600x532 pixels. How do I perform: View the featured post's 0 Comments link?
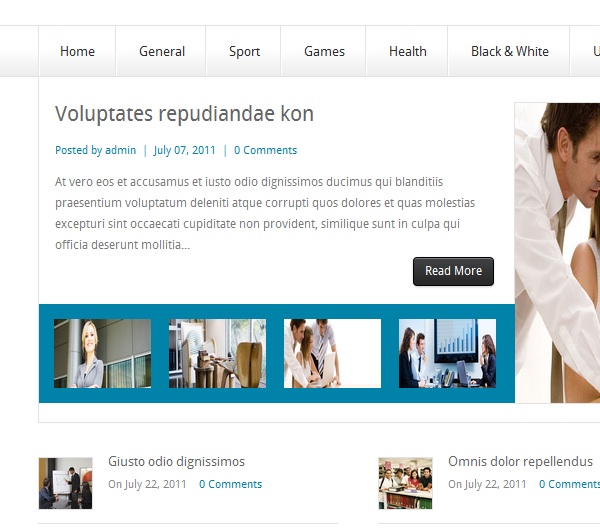266,150
